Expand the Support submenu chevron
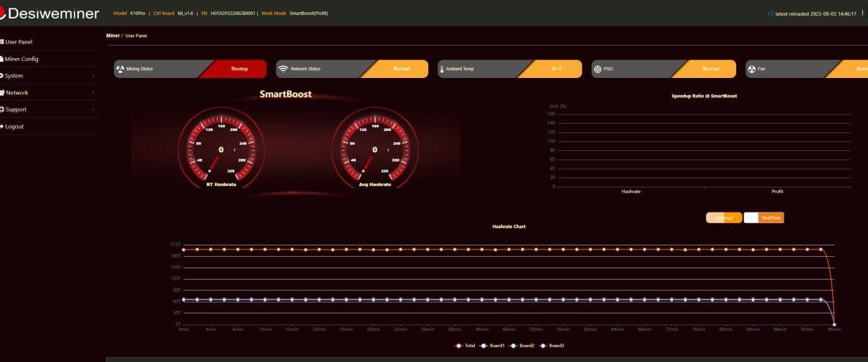The height and width of the screenshot is (362, 868). tap(93, 109)
